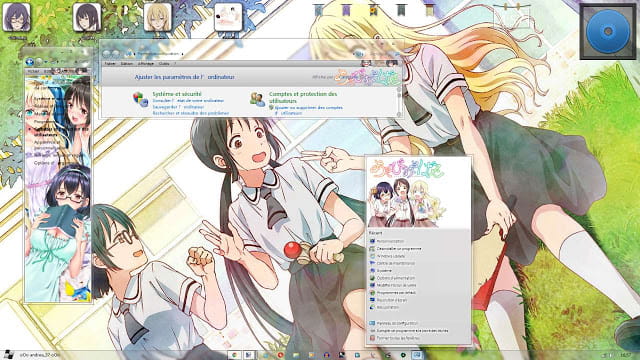The width and height of the screenshot is (640, 360).
Task: Go back in the Control Panel window
Action: [107, 53]
